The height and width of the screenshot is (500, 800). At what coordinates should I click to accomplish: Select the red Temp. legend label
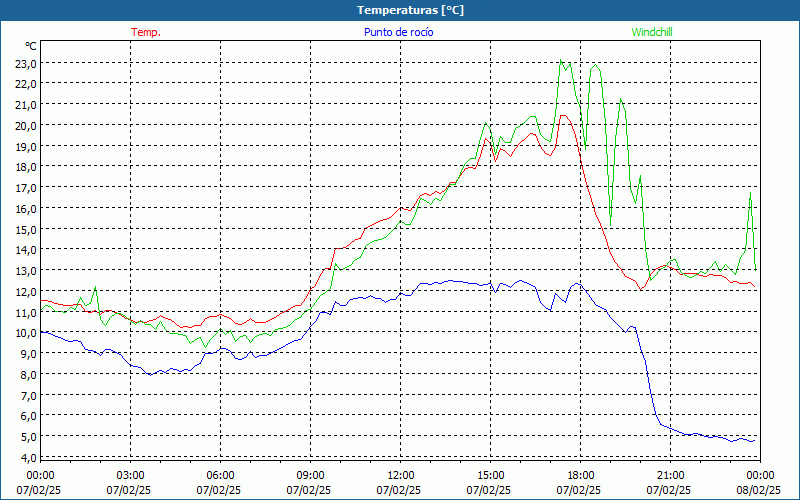coord(146,32)
